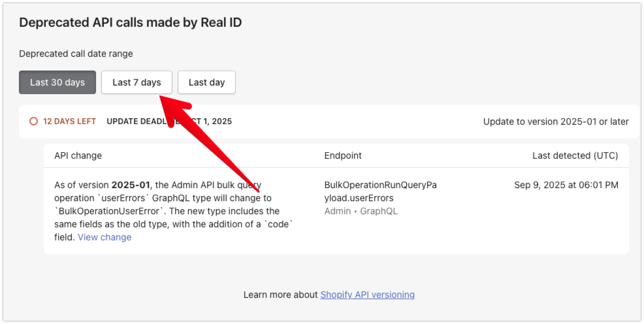The image size is (644, 324).
Task: Open the View change link
Action: 105,237
